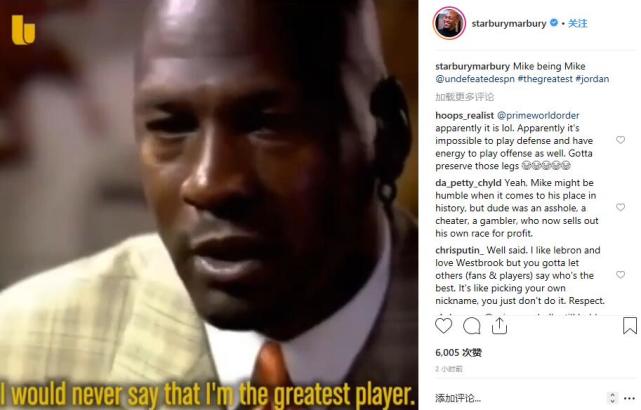Save post with the bookmark icon
The width and height of the screenshot is (641, 410).
pos(630,325)
